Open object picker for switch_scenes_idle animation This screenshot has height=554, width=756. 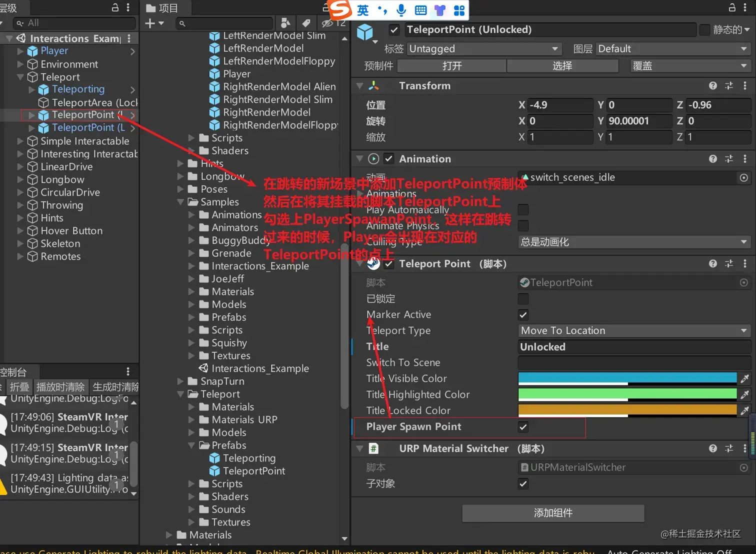744,178
